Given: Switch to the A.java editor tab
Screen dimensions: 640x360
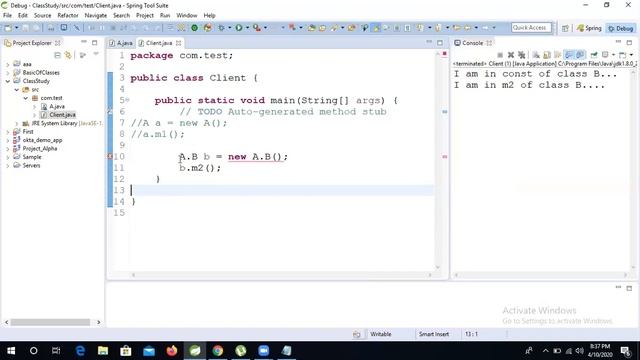Looking at the screenshot, I should click(x=121, y=43).
